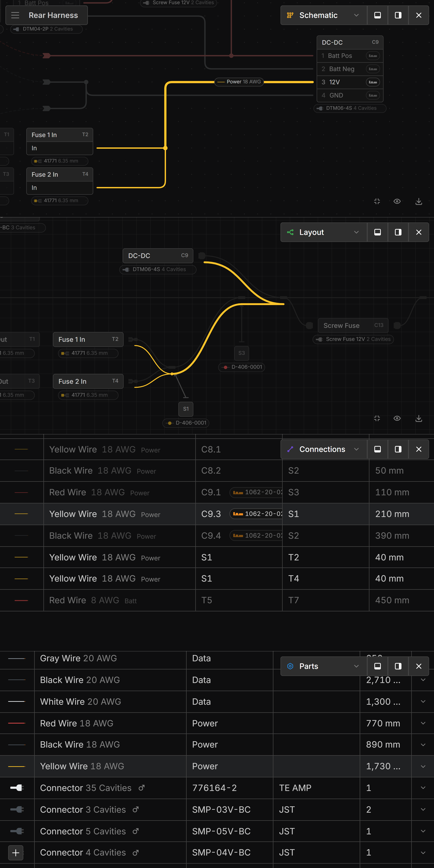Click the Schematic panel download icon
This screenshot has height=868, width=434.
click(418, 201)
